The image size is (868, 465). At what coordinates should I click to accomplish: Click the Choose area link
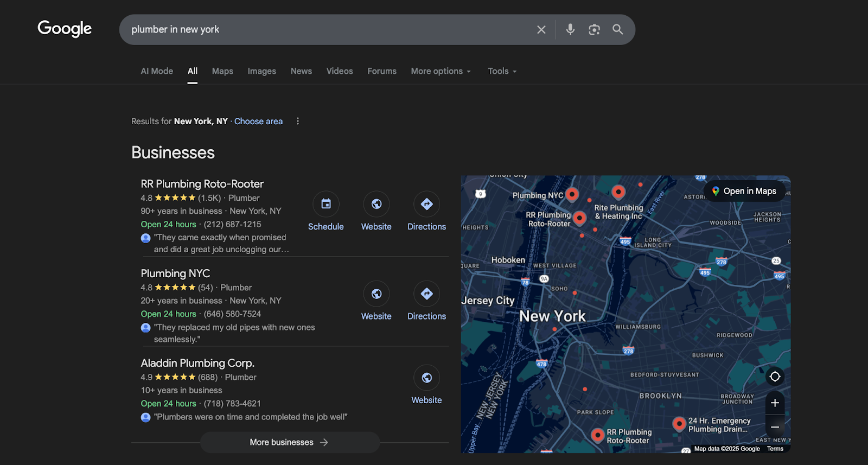(258, 121)
